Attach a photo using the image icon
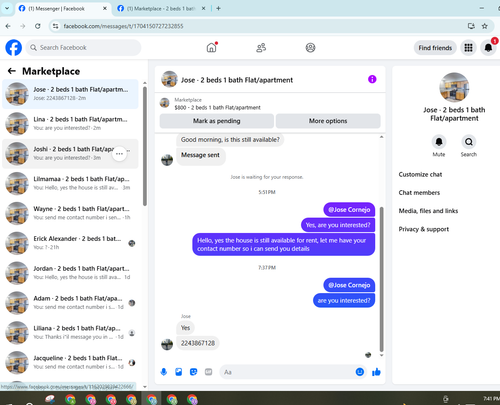This screenshot has width=500, height=405. [x=179, y=372]
